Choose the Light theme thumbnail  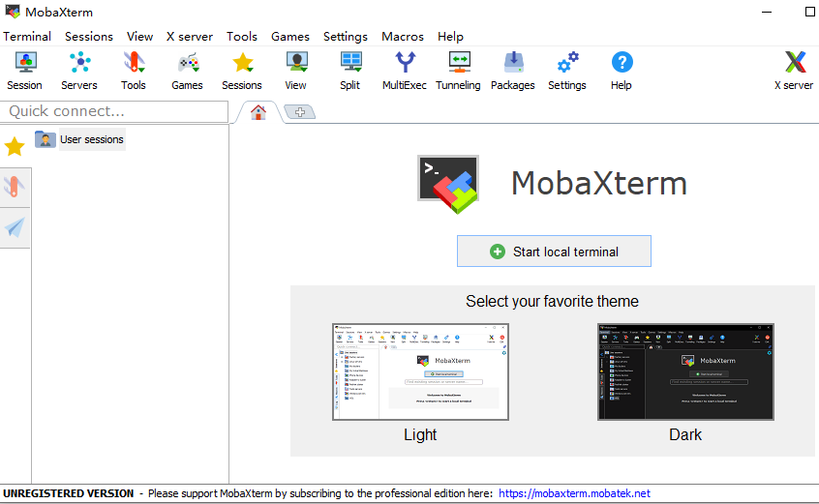tap(420, 371)
